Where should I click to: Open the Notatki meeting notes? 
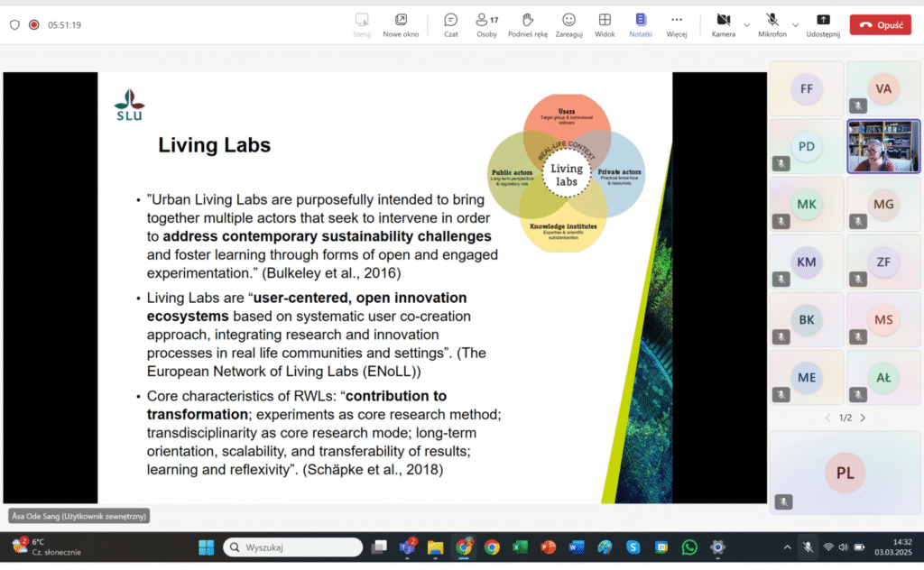641,24
